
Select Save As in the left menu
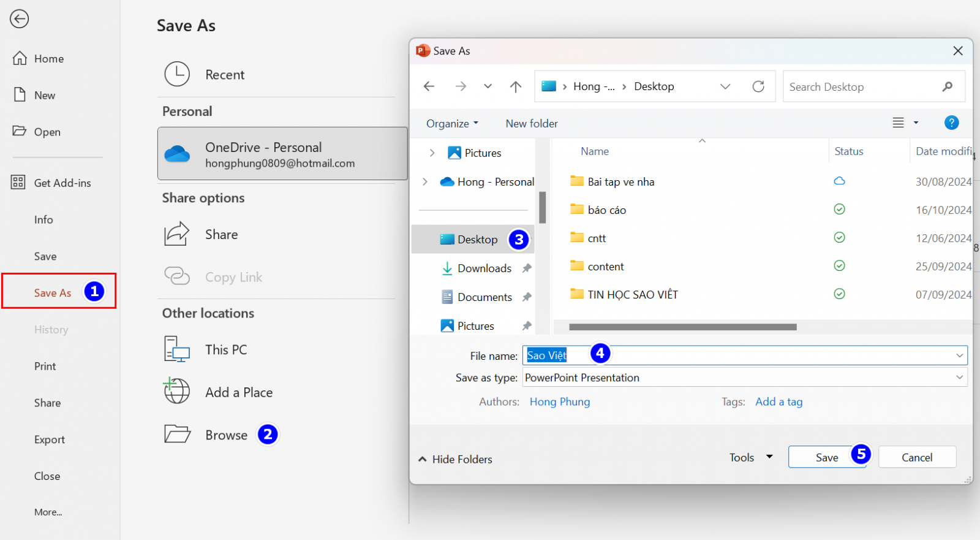tap(53, 293)
